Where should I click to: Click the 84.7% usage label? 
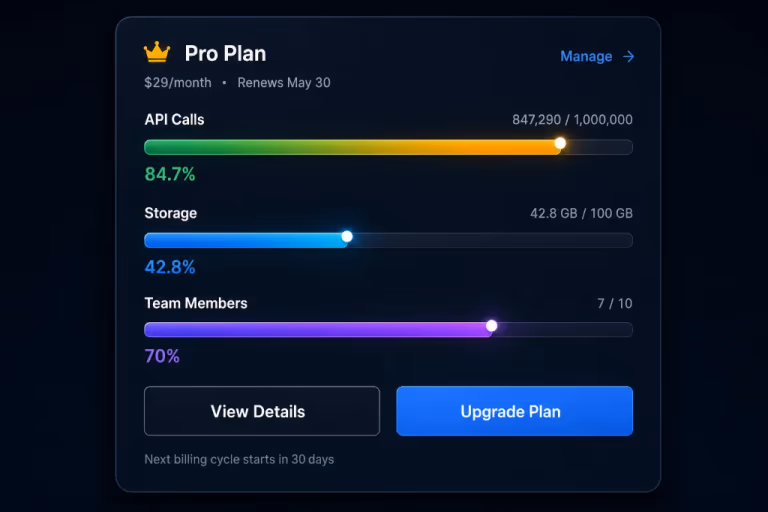tap(170, 174)
